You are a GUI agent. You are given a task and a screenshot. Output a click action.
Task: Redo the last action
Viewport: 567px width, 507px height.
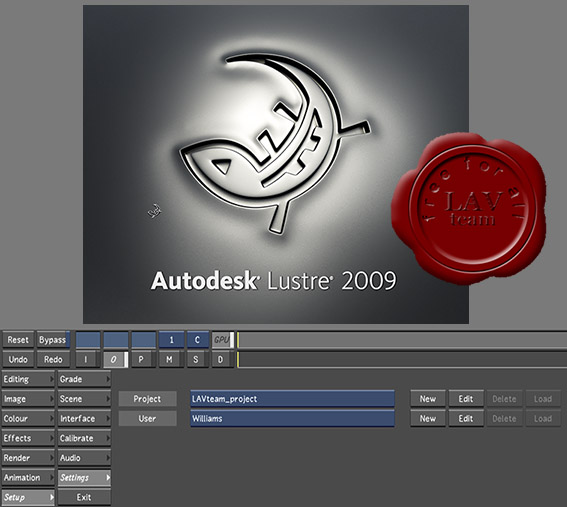coord(53,359)
